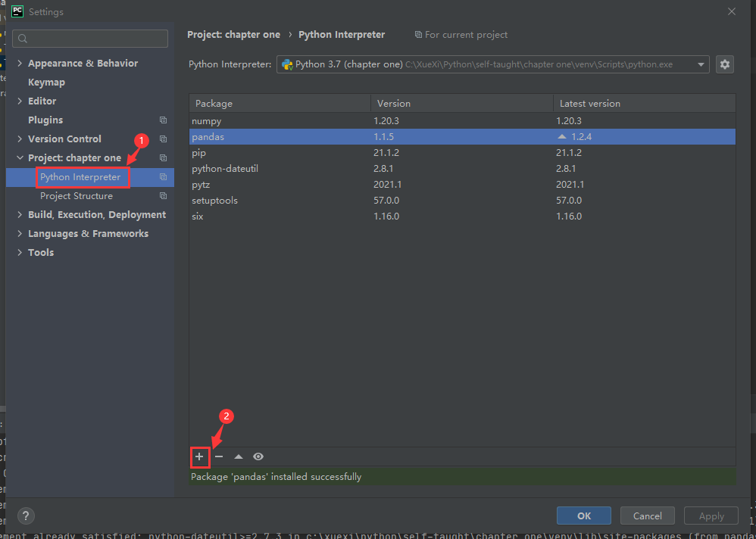
Task: Click the project icon next to Version Control
Action: coord(164,139)
